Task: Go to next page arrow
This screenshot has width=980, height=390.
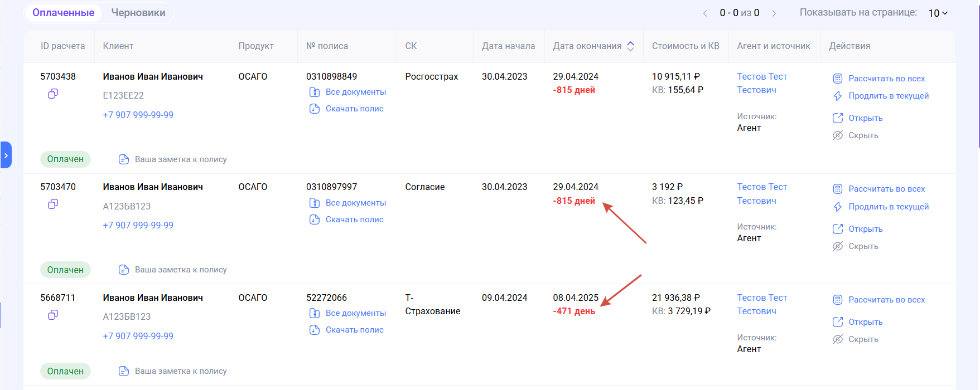Action: 774,13
